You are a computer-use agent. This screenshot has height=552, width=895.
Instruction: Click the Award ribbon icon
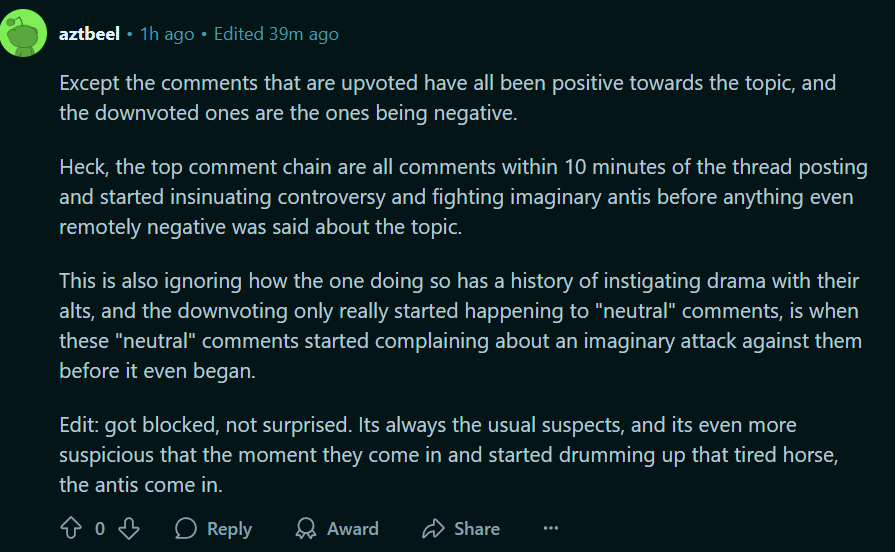point(307,528)
